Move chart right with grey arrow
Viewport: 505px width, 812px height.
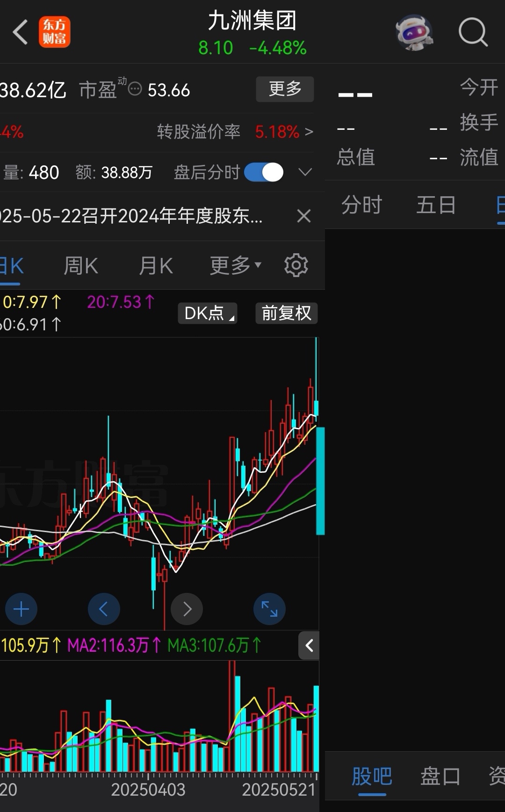(x=187, y=609)
